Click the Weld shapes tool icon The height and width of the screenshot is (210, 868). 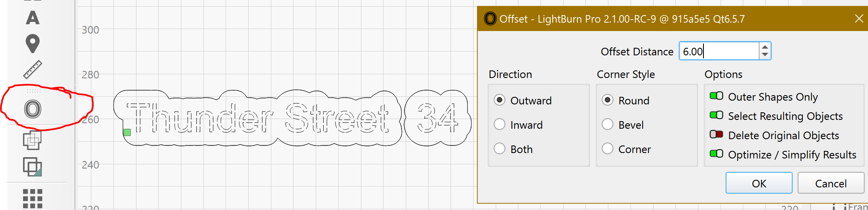point(32,140)
